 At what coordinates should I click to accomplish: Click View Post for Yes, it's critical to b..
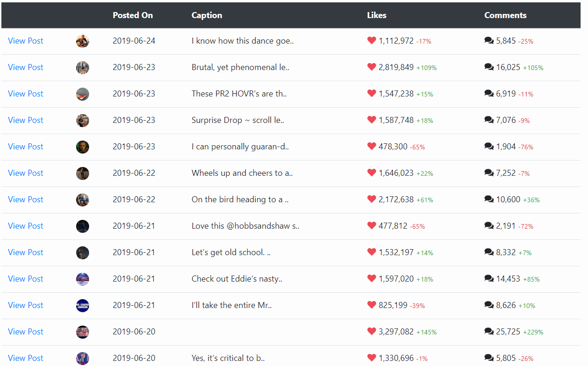[26, 358]
